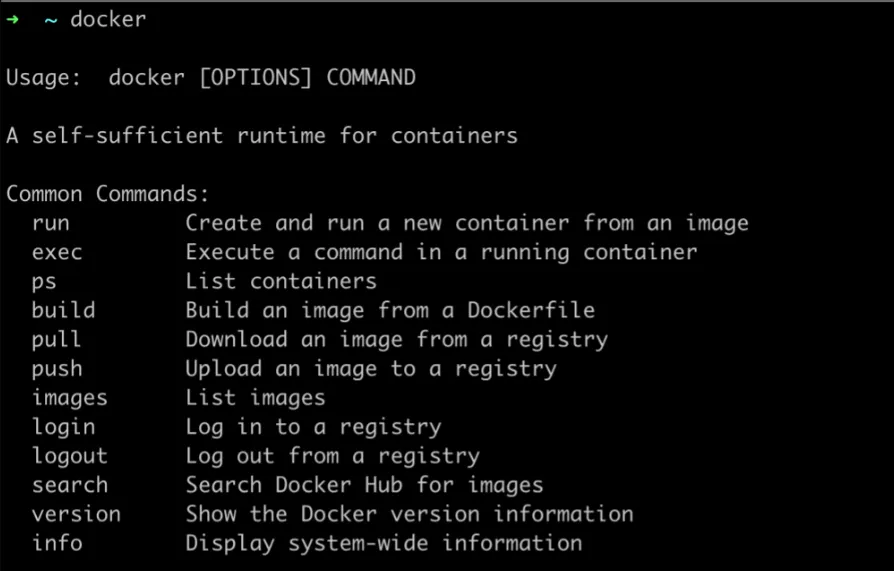Viewport: 894px width, 571px height.
Task: Click the search command name
Action: (x=69, y=485)
